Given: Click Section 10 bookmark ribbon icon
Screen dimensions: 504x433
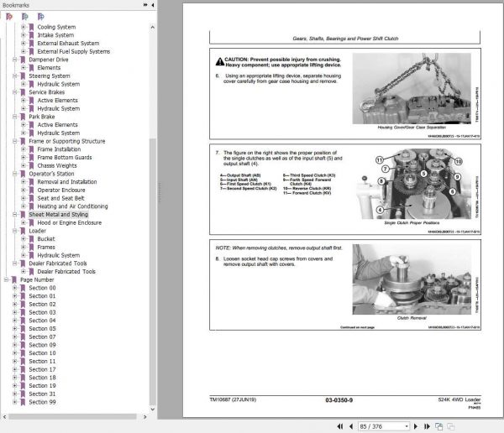Looking at the screenshot, I should point(23,353).
